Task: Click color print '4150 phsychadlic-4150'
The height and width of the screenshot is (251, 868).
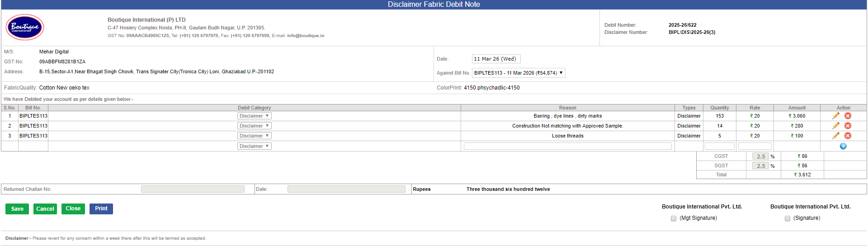Action: [492, 88]
